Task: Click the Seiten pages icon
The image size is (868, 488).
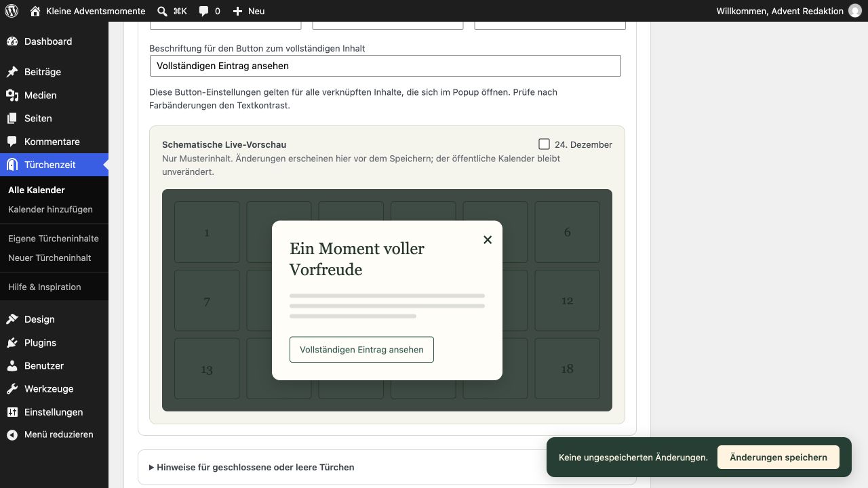Action: (12, 119)
